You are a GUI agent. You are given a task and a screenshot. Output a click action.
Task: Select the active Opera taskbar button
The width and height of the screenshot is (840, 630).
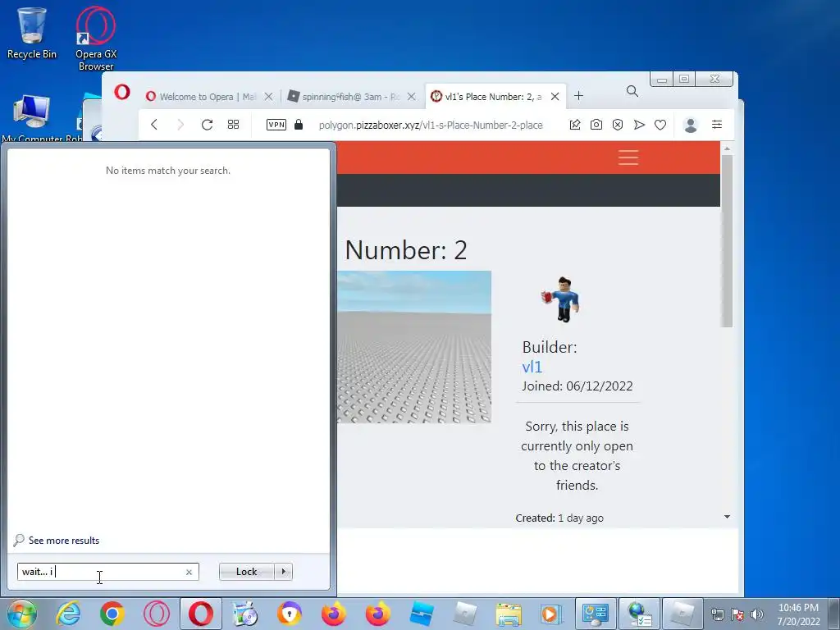(x=200, y=614)
